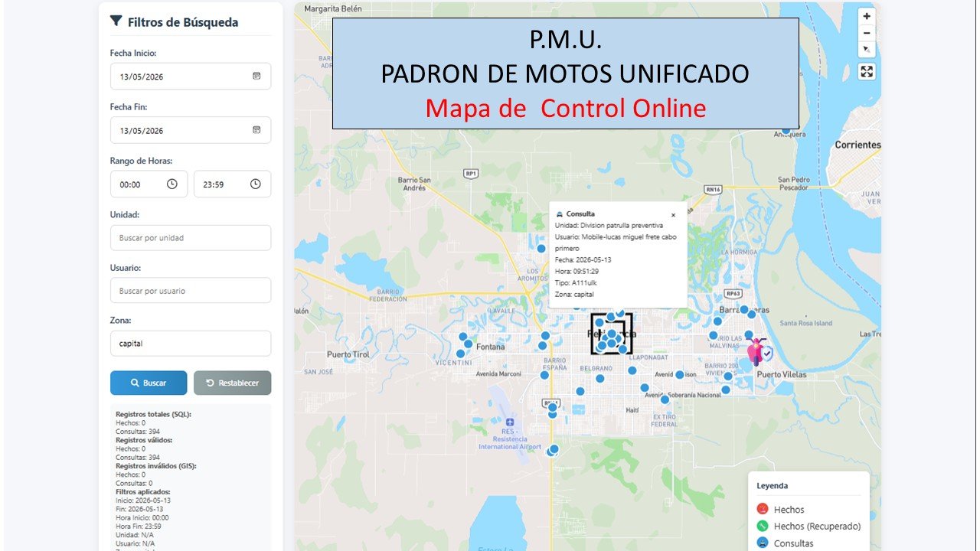Click the Buscar button
Image resolution: width=980 pixels, height=551 pixels.
click(149, 383)
